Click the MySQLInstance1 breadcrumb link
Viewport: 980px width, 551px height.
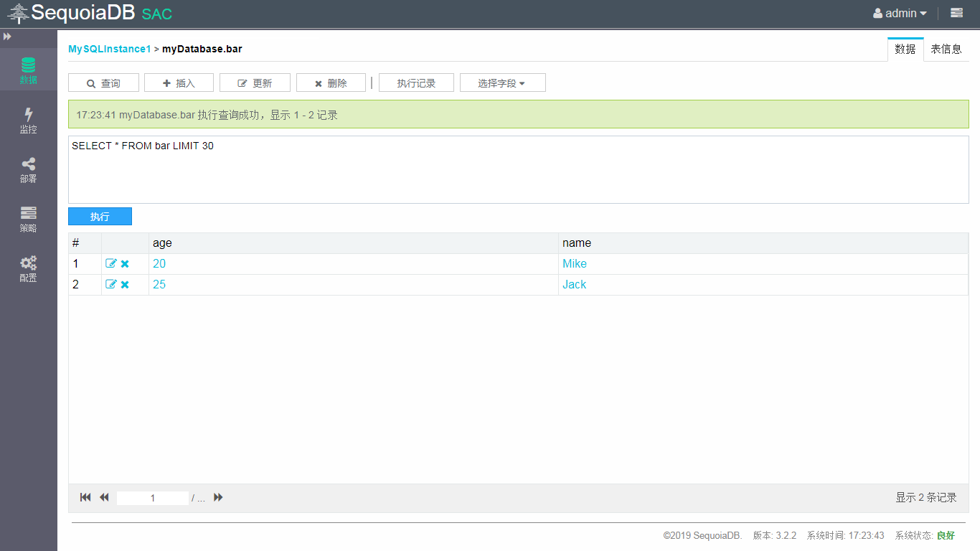coord(109,49)
